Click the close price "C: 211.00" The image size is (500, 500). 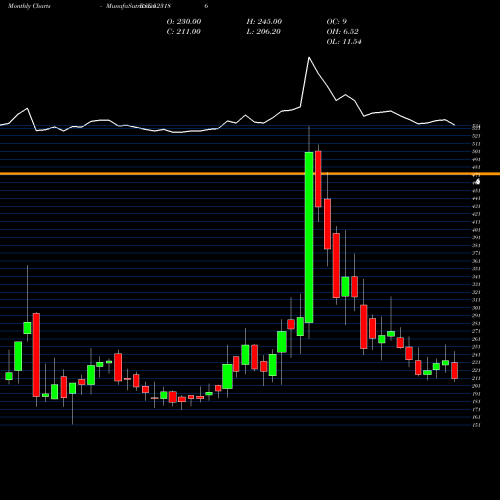coord(183,31)
